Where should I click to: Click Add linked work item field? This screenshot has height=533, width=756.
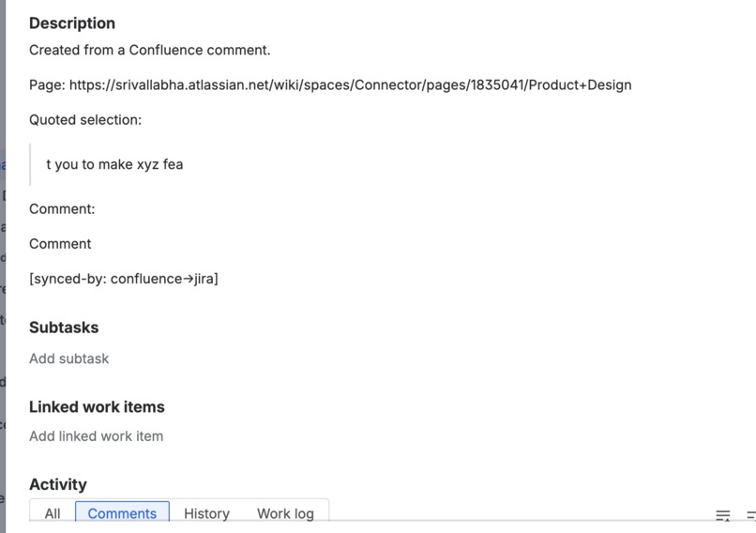(96, 436)
